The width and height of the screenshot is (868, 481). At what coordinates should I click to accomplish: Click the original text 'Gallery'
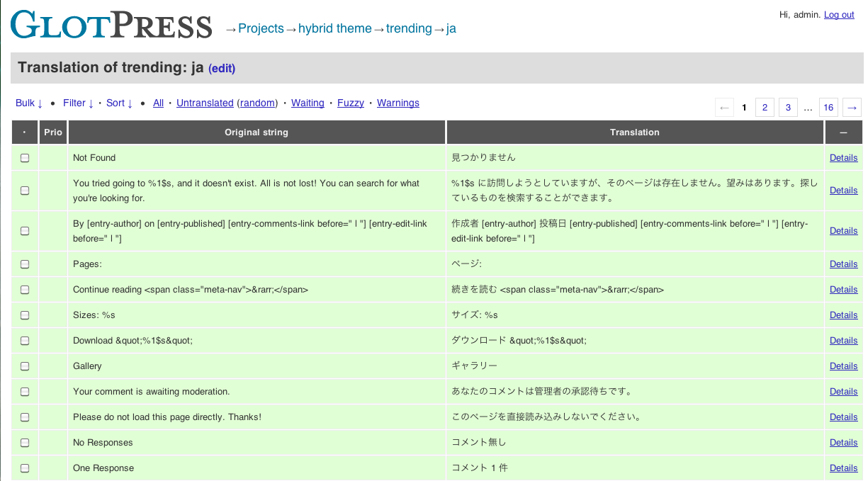point(87,366)
